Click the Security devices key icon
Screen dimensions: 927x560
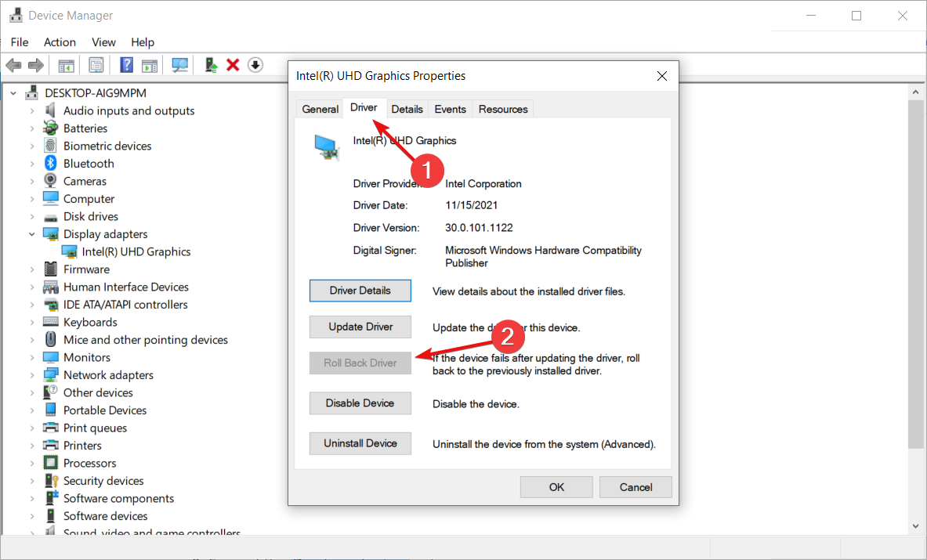point(52,481)
